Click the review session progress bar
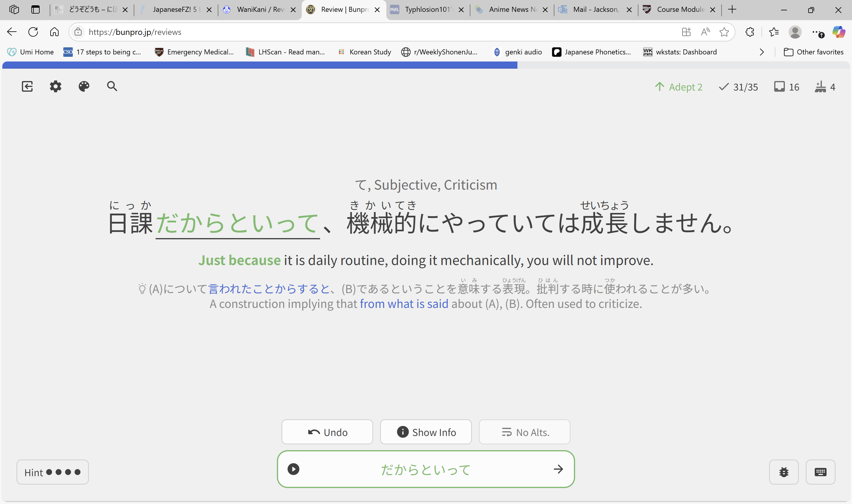Viewport: 852px width, 504px height. [426, 65]
